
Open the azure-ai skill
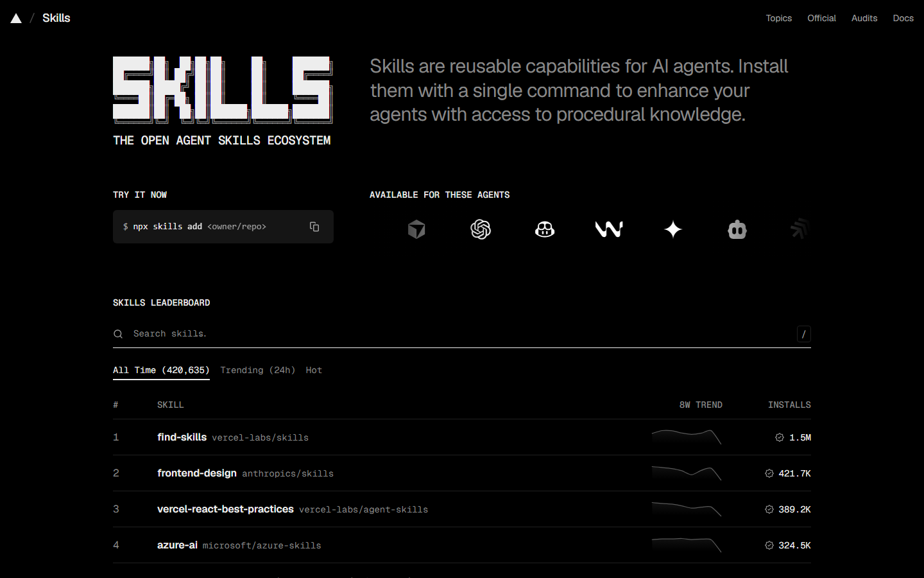177,545
